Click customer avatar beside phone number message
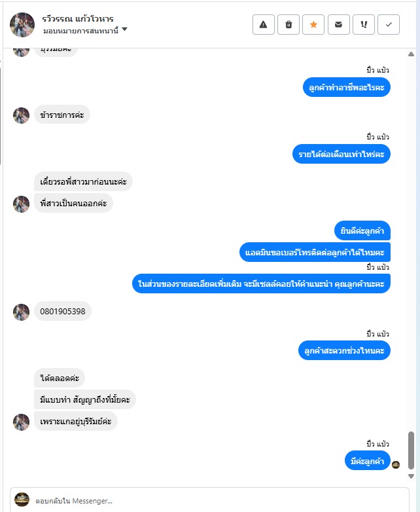This screenshot has width=420, height=512. [x=21, y=312]
